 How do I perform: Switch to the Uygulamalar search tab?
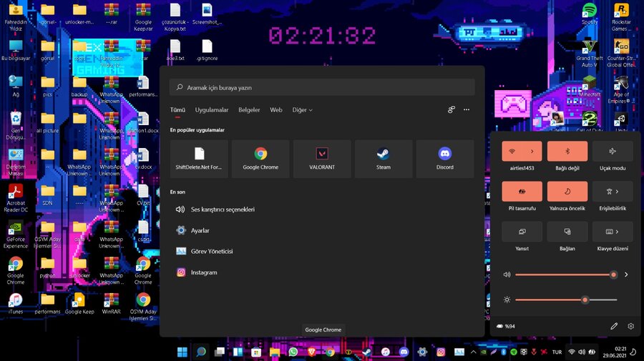[212, 110]
